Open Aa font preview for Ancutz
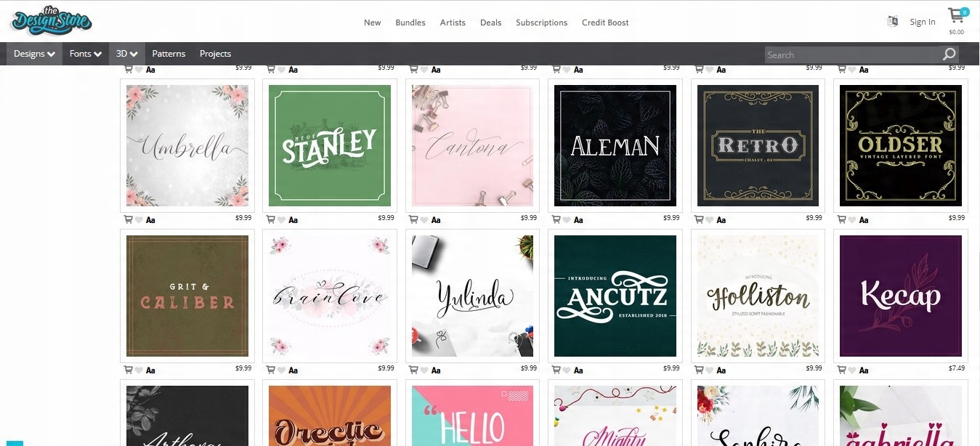980x446 pixels. [x=578, y=370]
